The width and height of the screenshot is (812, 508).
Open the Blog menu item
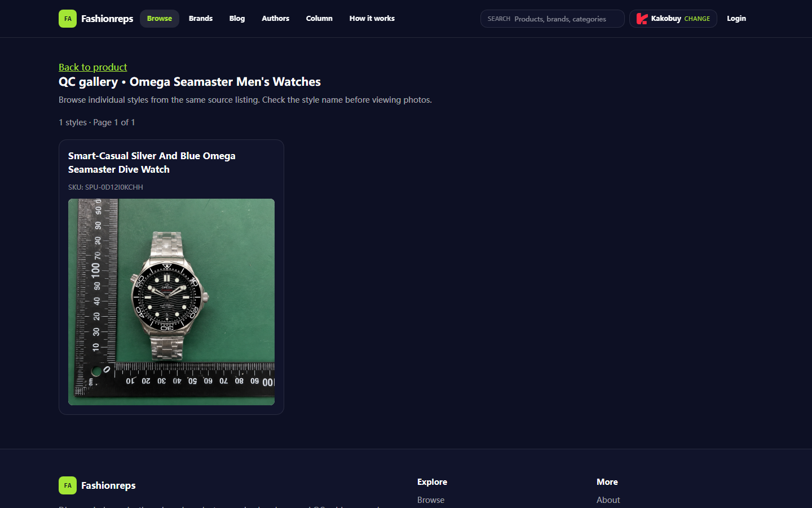tap(237, 19)
